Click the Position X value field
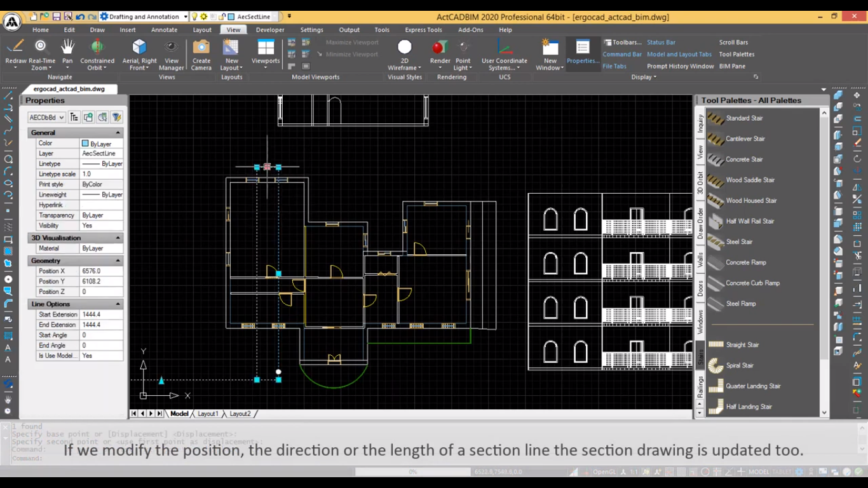868x488 pixels. pyautogui.click(x=101, y=271)
